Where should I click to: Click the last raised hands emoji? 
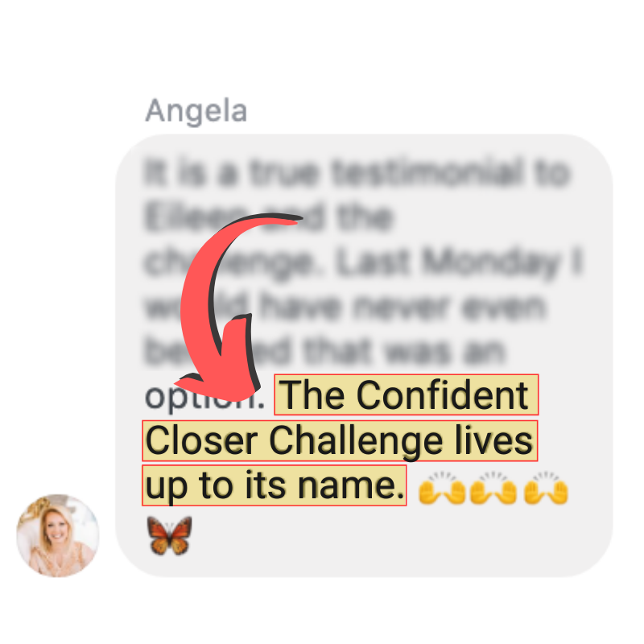click(546, 488)
